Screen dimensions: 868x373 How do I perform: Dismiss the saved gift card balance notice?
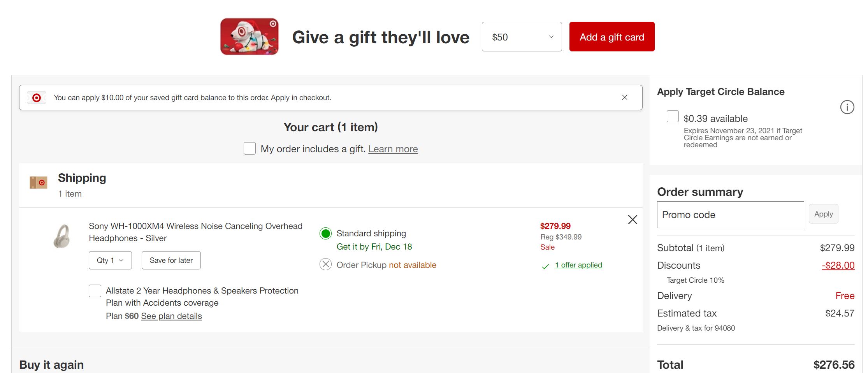pos(624,97)
